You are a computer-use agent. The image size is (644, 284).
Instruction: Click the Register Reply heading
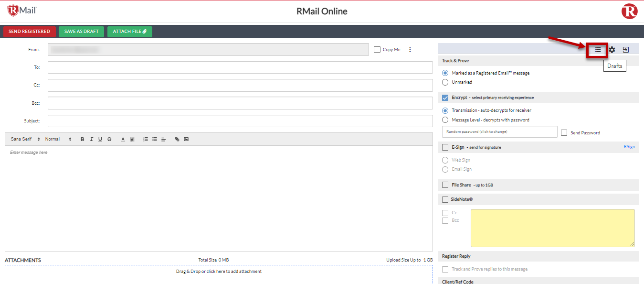(456, 256)
